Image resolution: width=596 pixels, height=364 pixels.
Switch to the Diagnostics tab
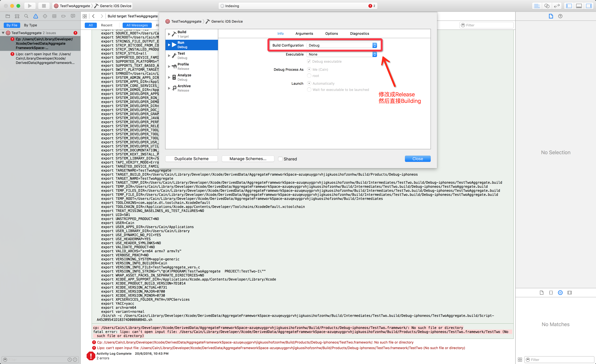pyautogui.click(x=359, y=34)
